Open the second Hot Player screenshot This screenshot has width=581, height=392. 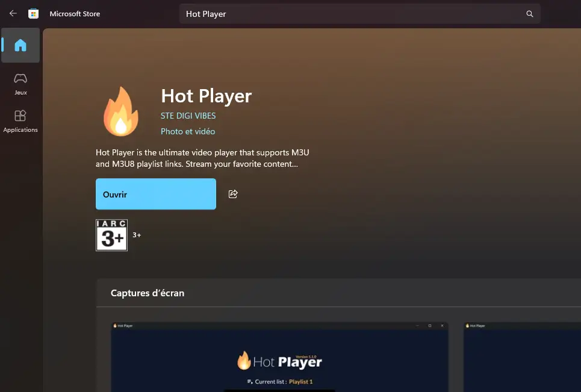coord(522,357)
